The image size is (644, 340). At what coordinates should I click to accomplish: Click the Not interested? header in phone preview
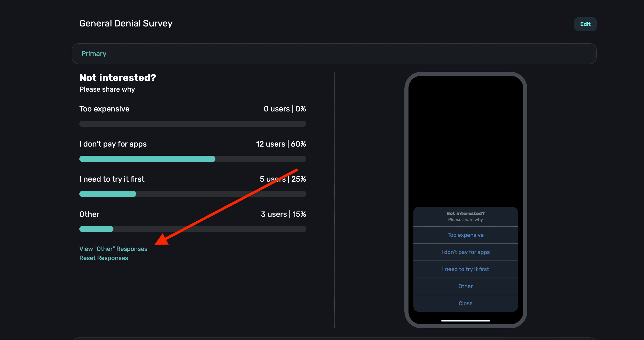tap(465, 213)
